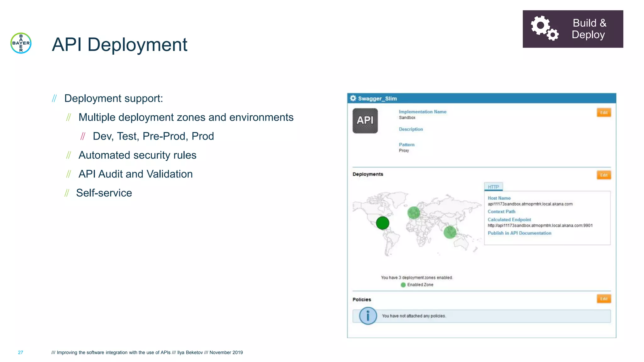Click the Build & Deploy label
644x362 pixels.
coord(589,29)
